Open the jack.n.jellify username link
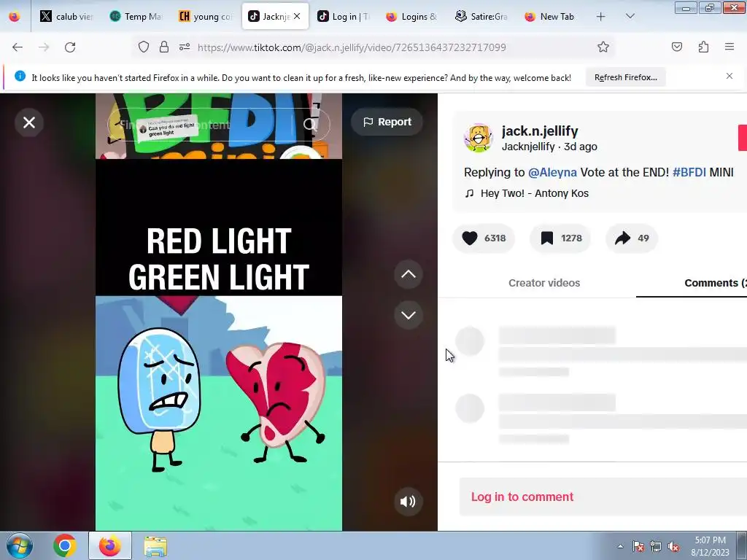The image size is (747, 560). pyautogui.click(x=540, y=131)
